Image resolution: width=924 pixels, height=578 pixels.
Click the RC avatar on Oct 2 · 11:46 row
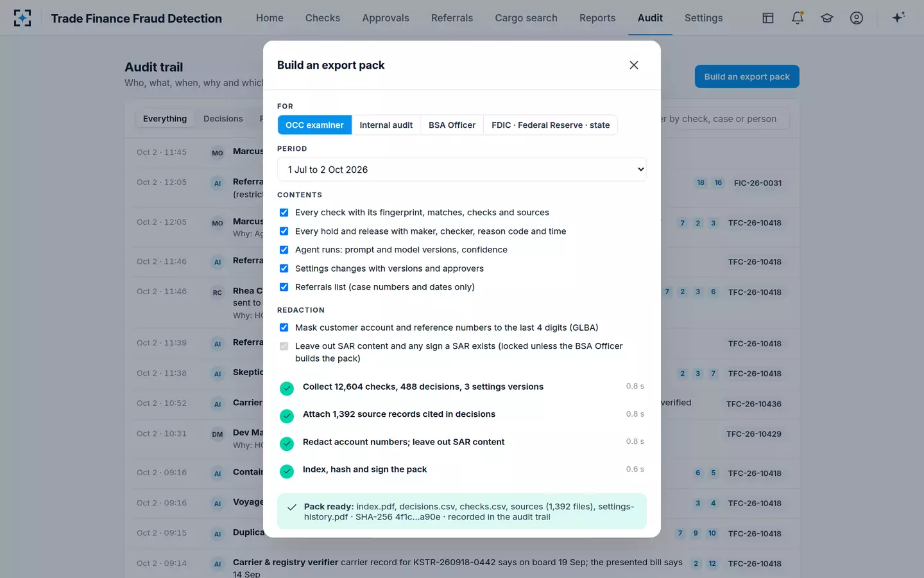218,292
